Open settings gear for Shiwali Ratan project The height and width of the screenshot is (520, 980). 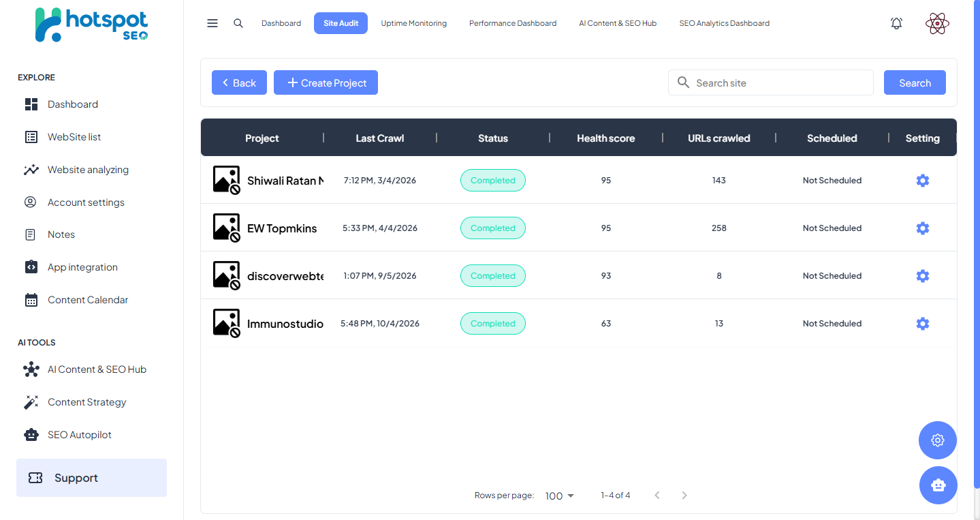pos(923,181)
